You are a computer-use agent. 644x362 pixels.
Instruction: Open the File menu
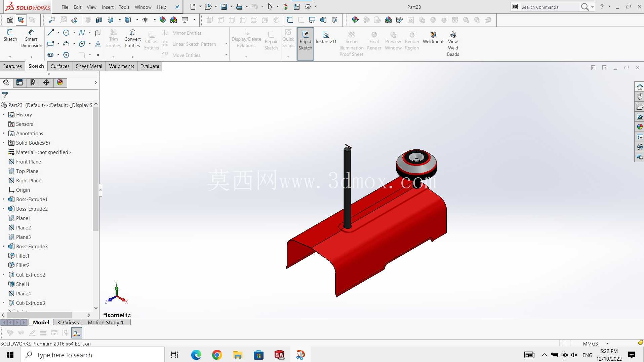(x=65, y=7)
